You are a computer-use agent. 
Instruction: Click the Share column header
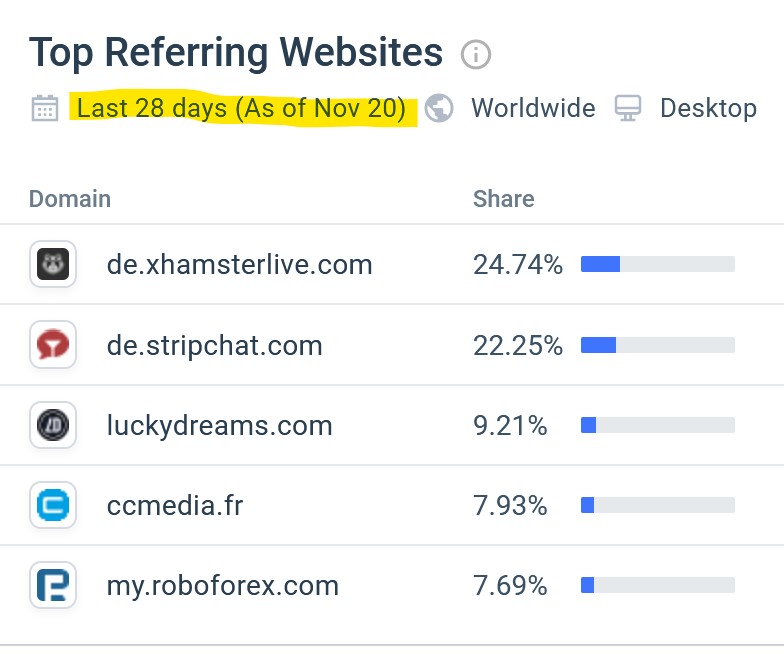pyautogui.click(x=504, y=199)
